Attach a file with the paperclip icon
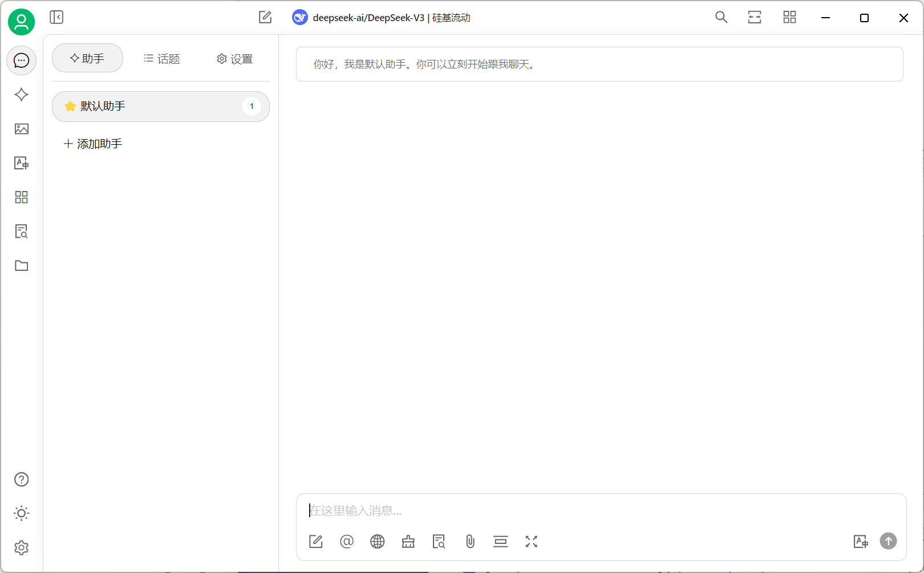The width and height of the screenshot is (924, 573). click(470, 542)
